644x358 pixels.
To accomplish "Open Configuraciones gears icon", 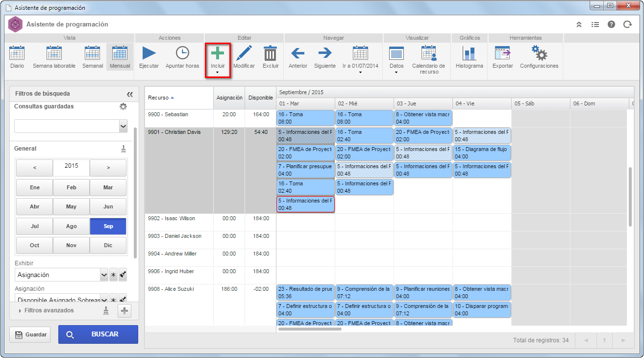I will point(539,53).
